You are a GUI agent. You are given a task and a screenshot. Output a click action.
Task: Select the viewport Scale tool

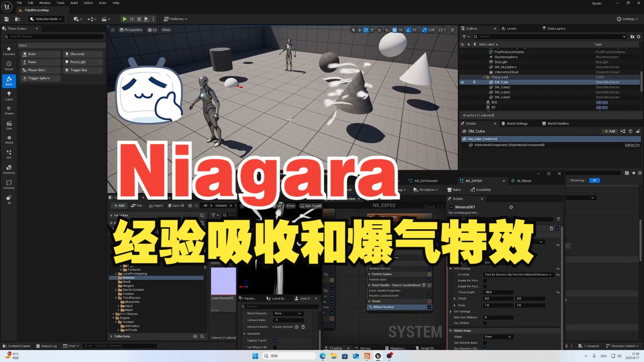372,30
